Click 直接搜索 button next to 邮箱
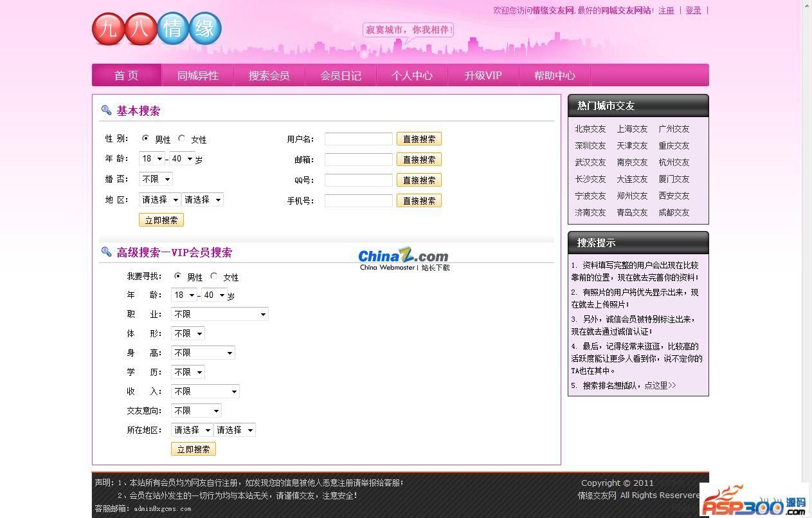The width and height of the screenshot is (812, 518). coord(419,160)
